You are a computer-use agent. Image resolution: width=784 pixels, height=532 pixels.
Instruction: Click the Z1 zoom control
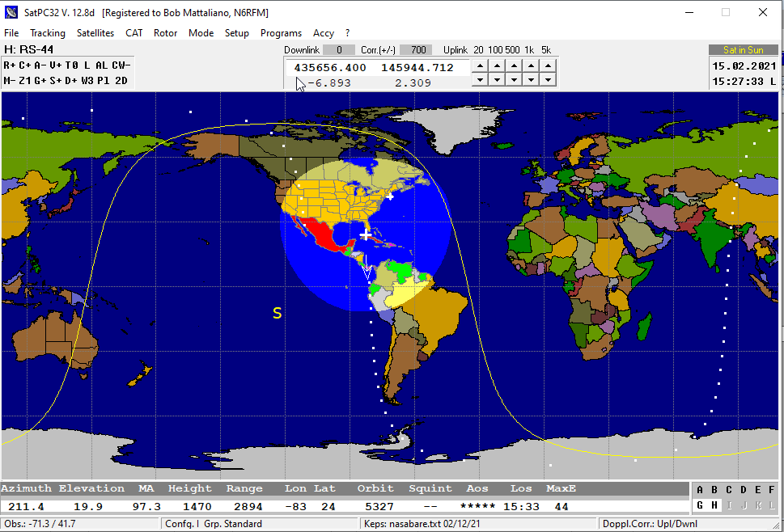click(25, 80)
